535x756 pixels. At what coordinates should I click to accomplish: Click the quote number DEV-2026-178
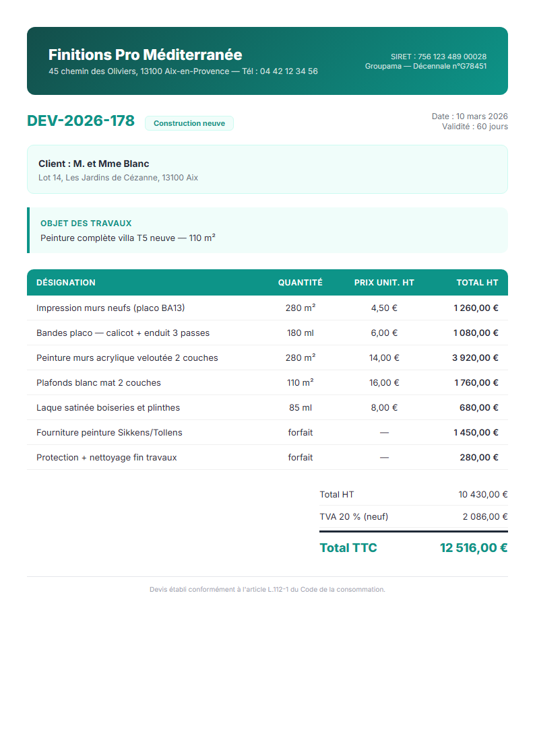coord(81,121)
